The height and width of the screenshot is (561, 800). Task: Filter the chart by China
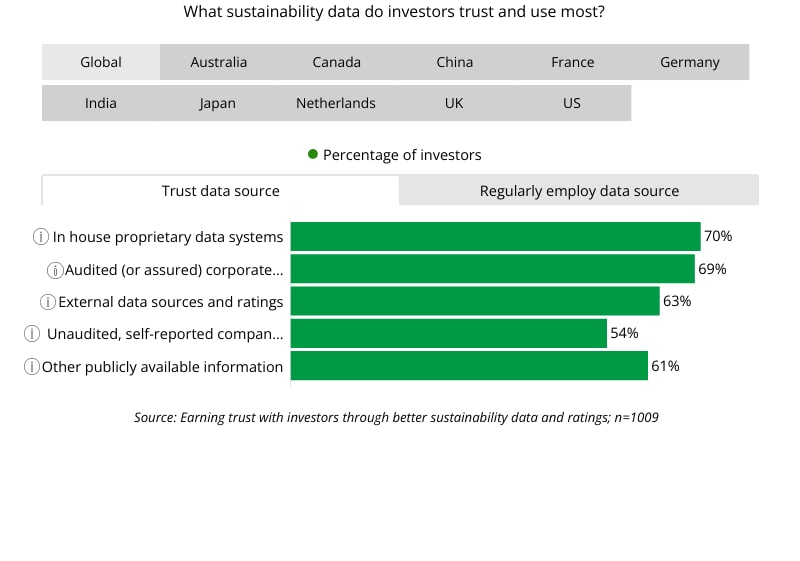pos(454,62)
